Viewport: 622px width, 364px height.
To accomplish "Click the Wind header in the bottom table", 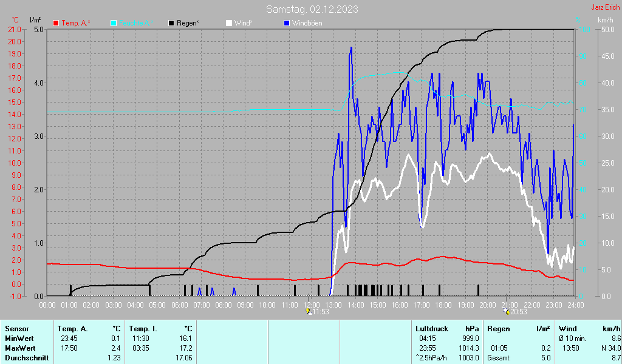I will (x=567, y=328).
